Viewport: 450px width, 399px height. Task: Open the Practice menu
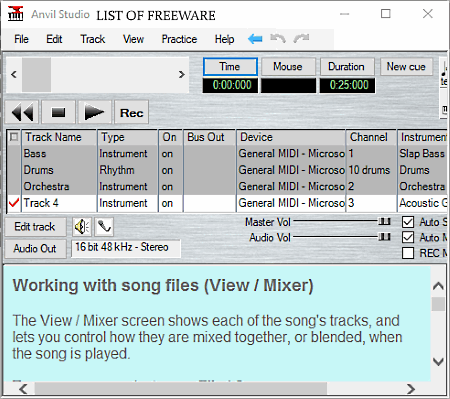(179, 39)
